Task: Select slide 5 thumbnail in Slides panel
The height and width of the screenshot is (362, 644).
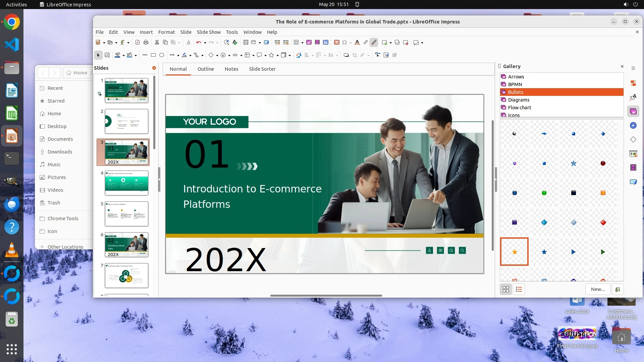Action: [x=126, y=214]
